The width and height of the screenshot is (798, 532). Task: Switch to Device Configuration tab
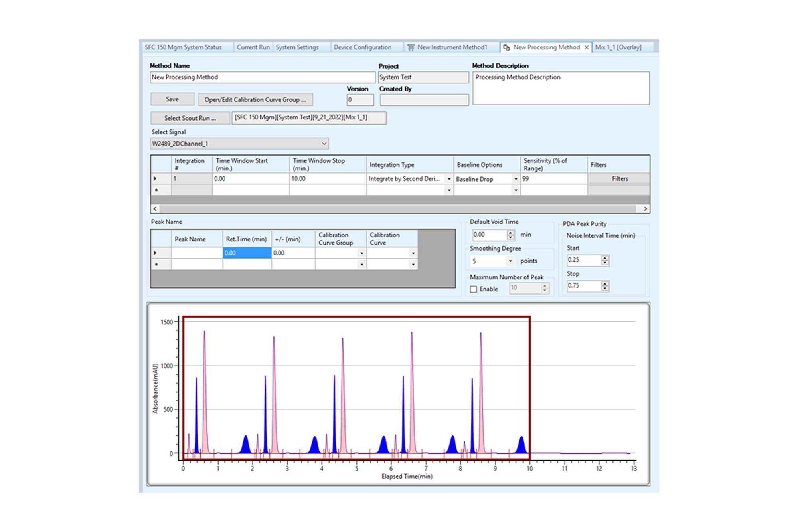363,47
